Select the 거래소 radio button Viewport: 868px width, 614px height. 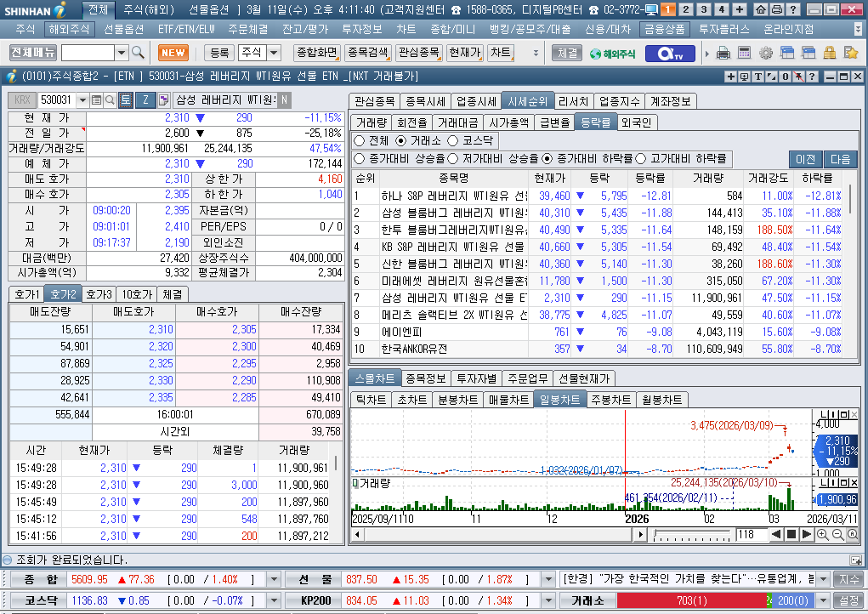(400, 140)
